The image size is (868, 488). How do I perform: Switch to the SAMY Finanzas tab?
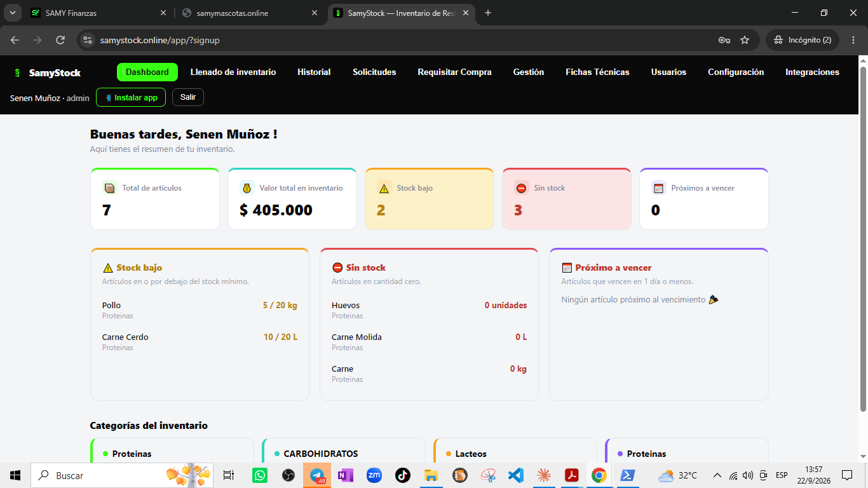tap(98, 13)
